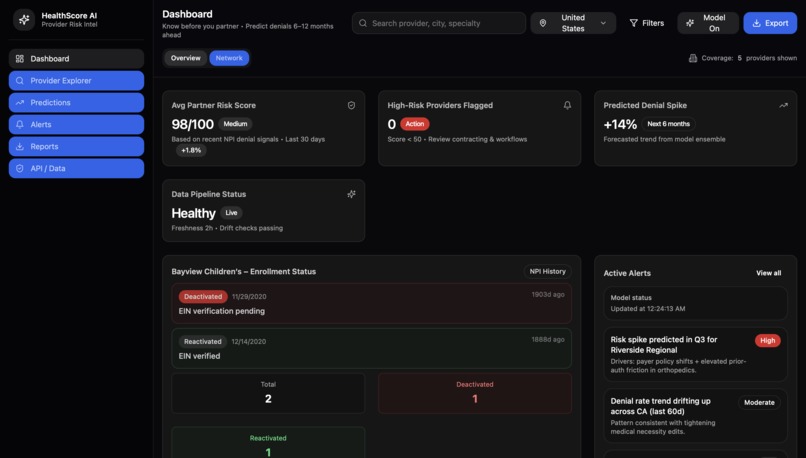Click the Deactivated 1 count tile
This screenshot has height=458, width=806.
(x=474, y=393)
